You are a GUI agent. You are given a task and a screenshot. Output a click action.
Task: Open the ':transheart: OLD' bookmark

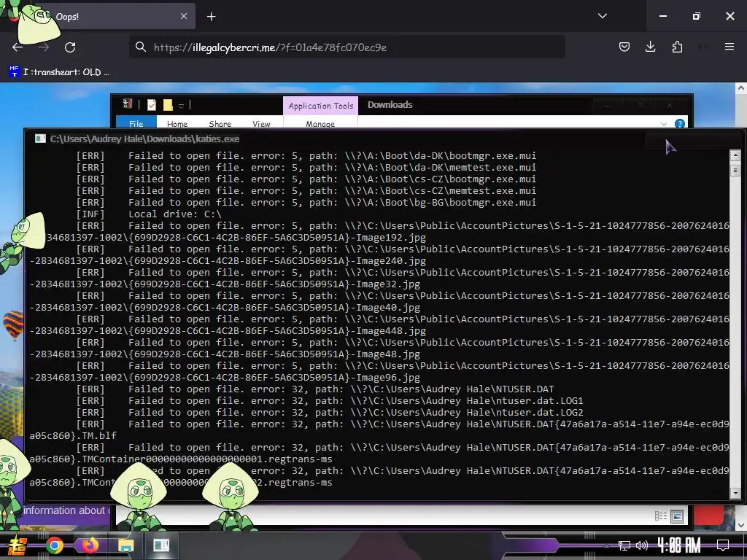(59, 72)
